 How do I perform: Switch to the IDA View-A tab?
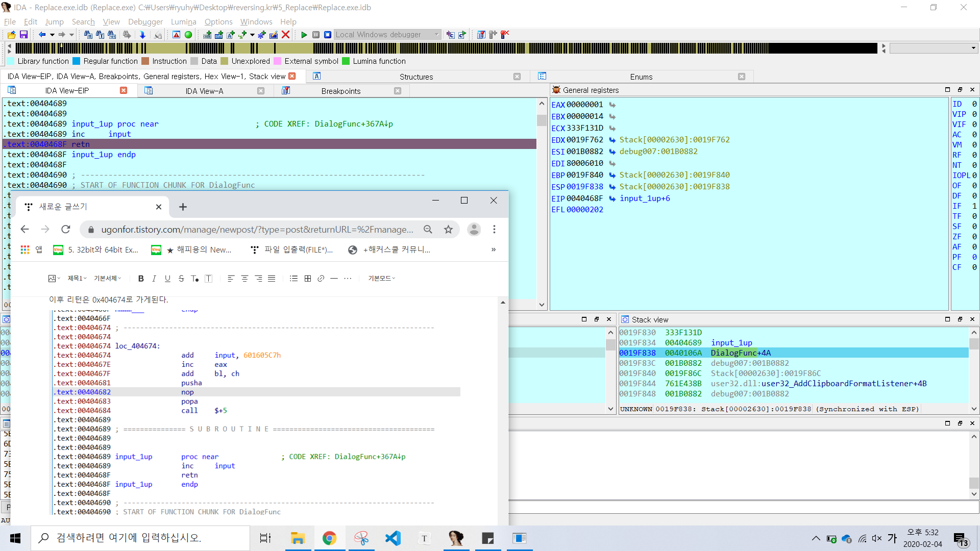(204, 91)
